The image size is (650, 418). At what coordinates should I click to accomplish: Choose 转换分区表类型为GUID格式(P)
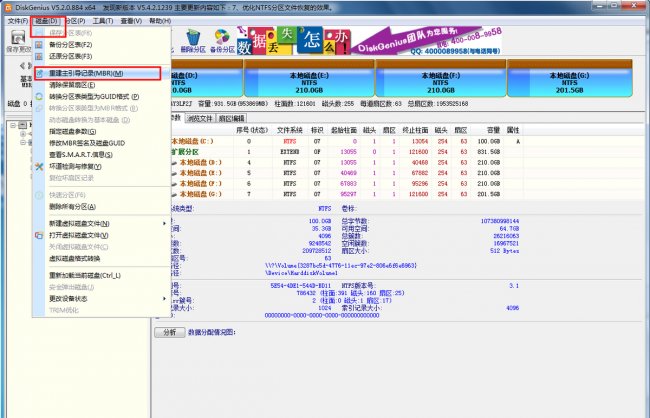[94, 97]
